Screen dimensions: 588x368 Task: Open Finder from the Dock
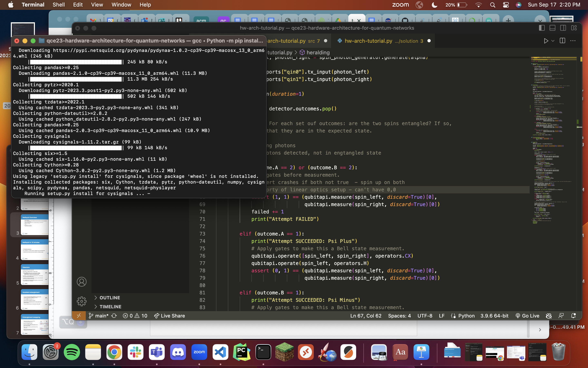point(29,352)
